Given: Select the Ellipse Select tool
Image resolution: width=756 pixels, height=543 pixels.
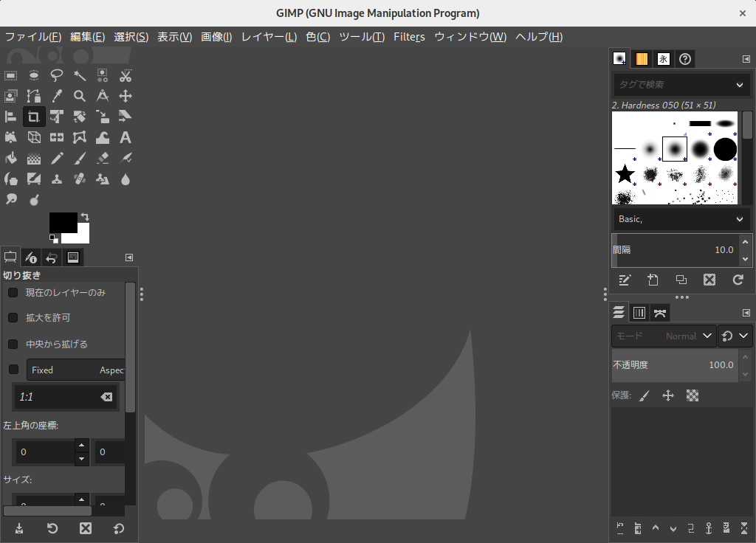Looking at the screenshot, I should point(34,76).
